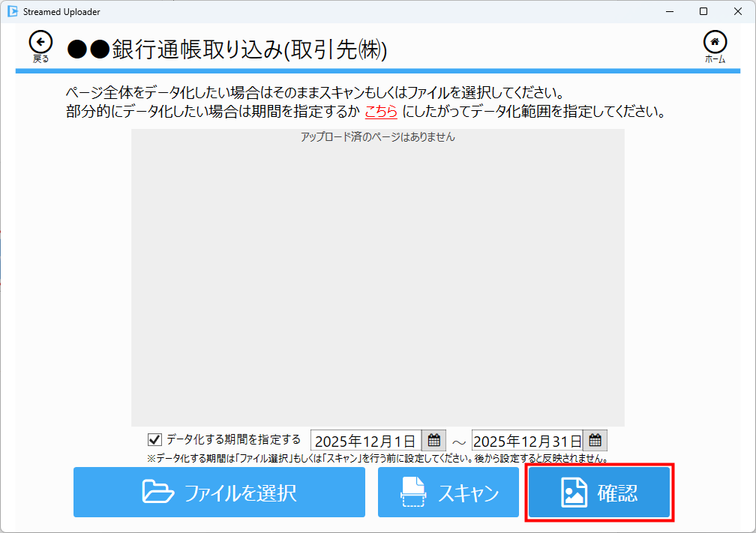Click the scanner icon on the スキャン button
Screen dimensions: 756x533
413,493
